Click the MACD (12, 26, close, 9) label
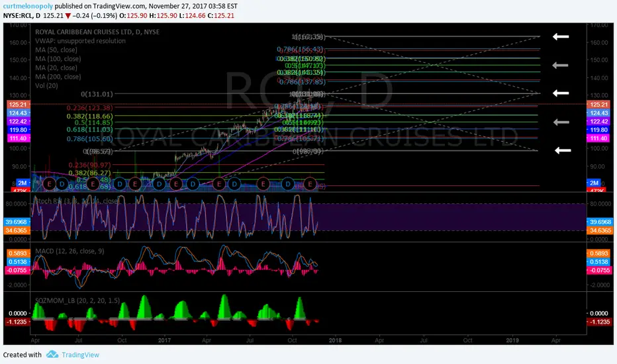 coord(70,251)
